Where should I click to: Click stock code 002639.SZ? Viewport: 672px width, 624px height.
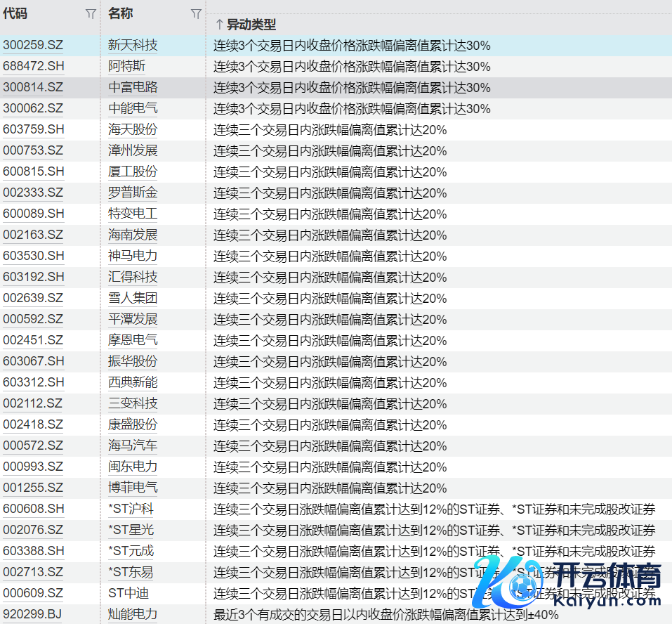coord(33,298)
